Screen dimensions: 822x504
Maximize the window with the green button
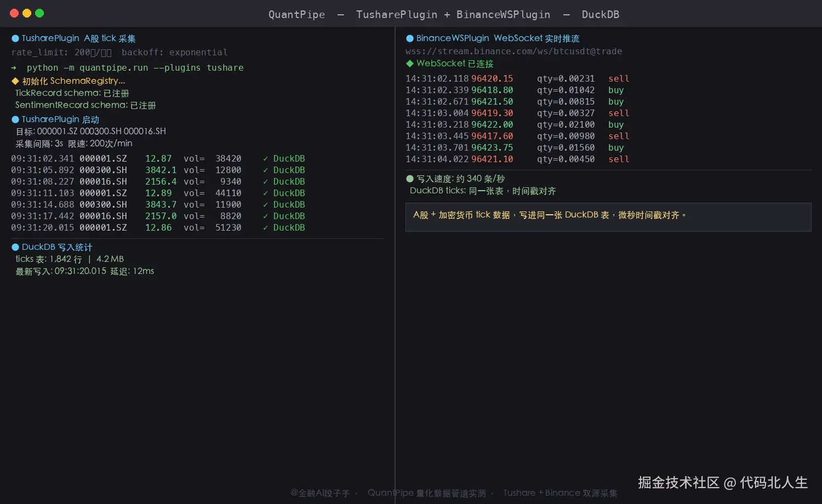pyautogui.click(x=39, y=13)
